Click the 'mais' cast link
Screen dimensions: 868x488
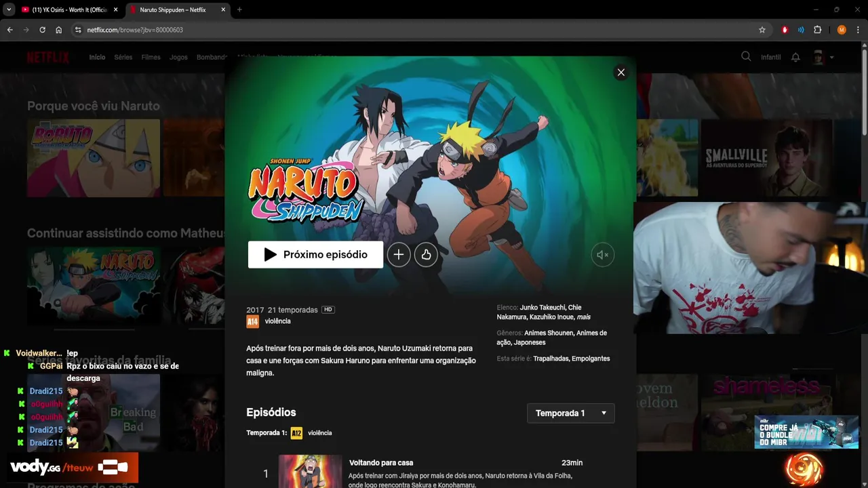coord(584,317)
